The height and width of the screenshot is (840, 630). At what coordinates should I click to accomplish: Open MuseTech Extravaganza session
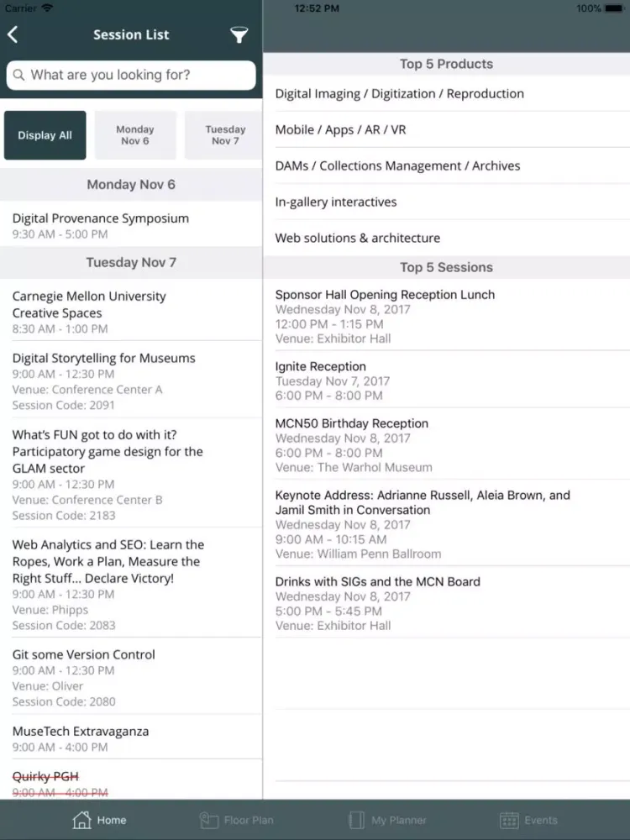pos(131,738)
